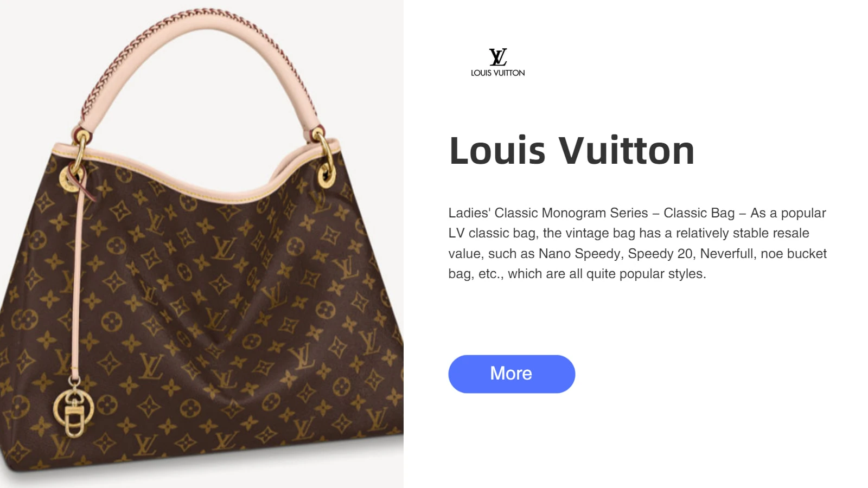868x488 pixels.
Task: Click the monogram handbag product image
Action: coord(202,244)
